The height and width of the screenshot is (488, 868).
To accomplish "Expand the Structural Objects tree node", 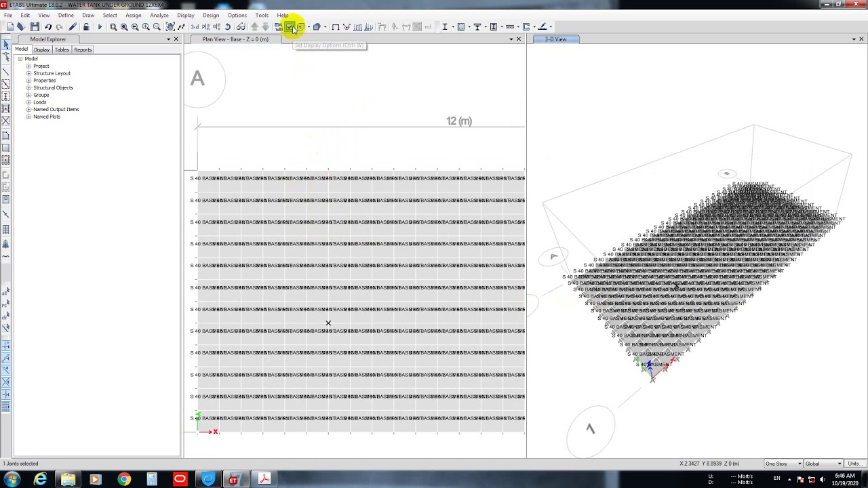I will pos(28,88).
